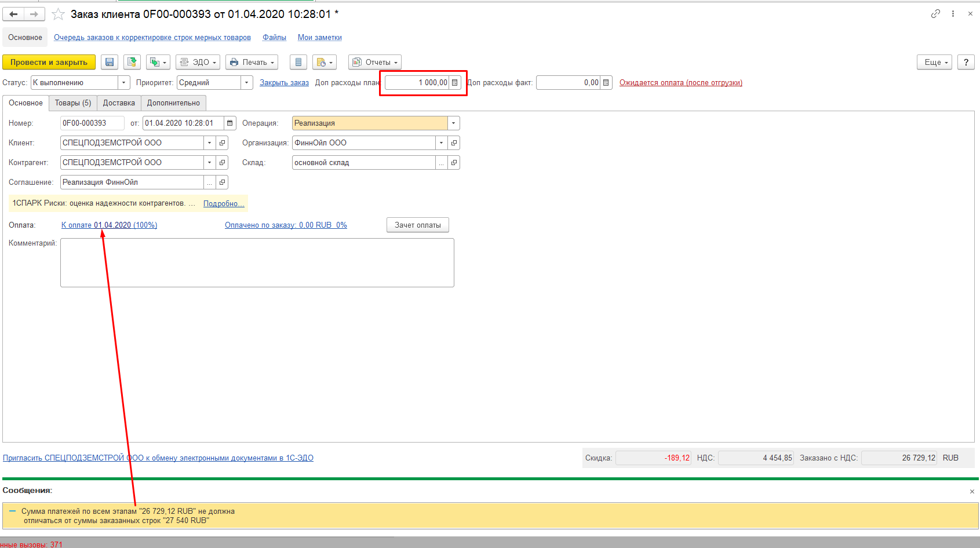
Task: Open calendar picker next to order date
Action: (230, 123)
